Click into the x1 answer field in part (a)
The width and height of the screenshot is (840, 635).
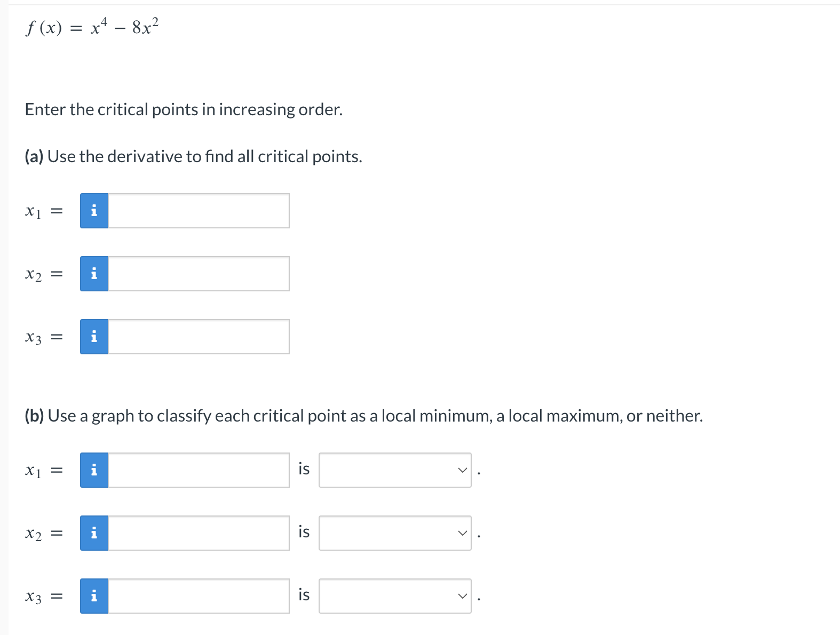tap(197, 210)
